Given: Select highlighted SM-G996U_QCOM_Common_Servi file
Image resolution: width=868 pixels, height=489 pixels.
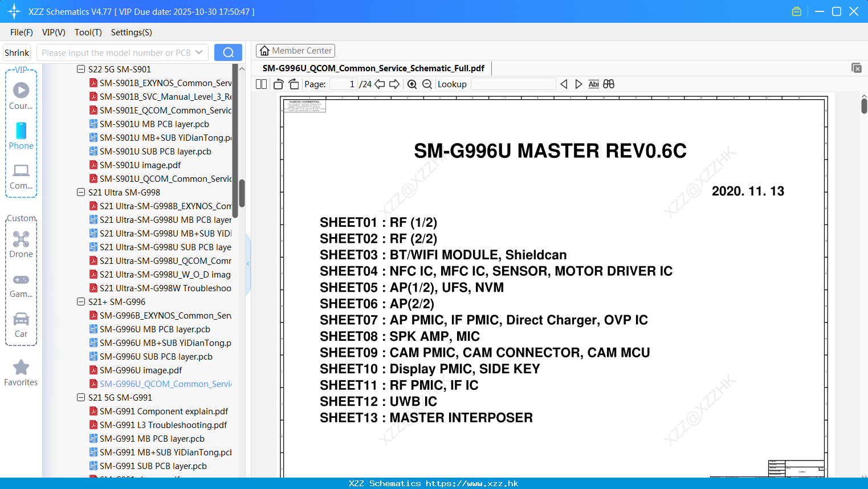Looking at the screenshot, I should coord(160,384).
